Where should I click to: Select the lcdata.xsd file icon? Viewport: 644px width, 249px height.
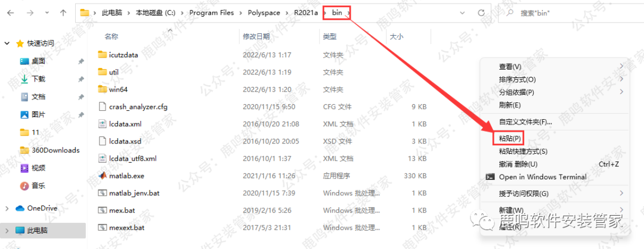click(103, 141)
